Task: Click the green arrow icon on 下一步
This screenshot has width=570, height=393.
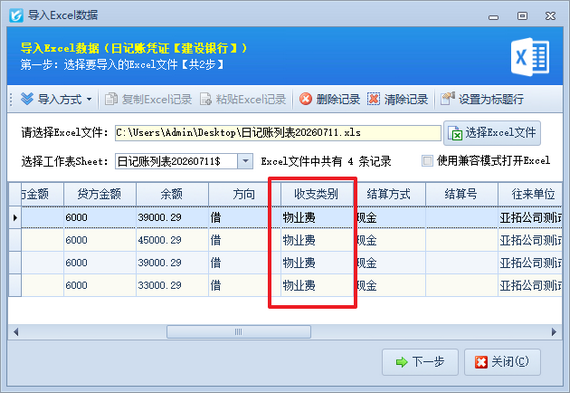Action: tap(402, 362)
